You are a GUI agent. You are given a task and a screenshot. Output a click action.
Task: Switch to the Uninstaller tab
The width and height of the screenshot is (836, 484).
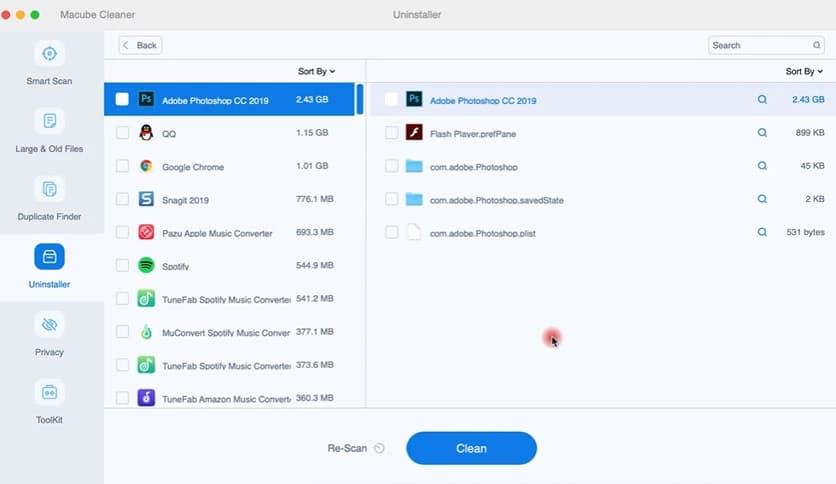point(49,266)
